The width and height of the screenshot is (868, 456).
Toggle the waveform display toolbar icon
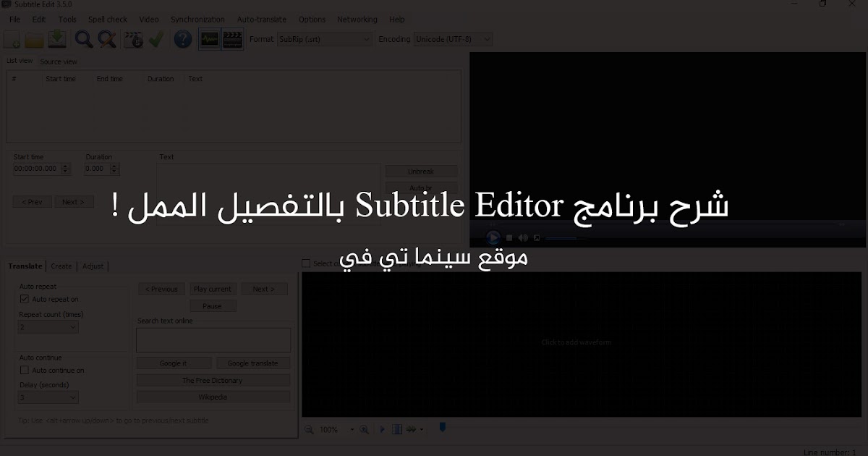point(209,40)
